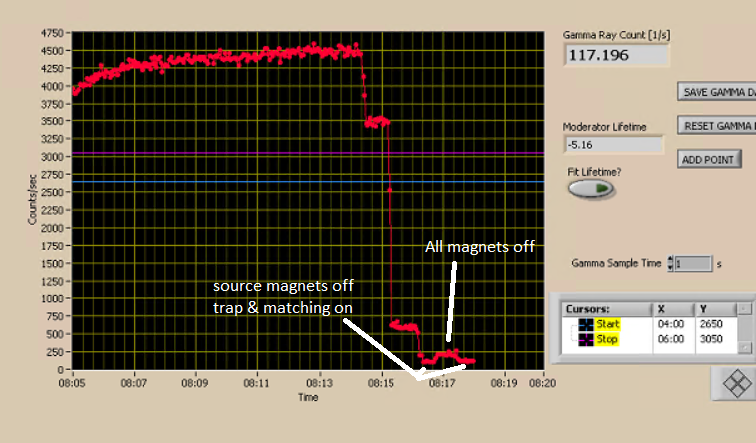Click the X column header in cursor table
This screenshot has width=756, height=443.
click(674, 309)
